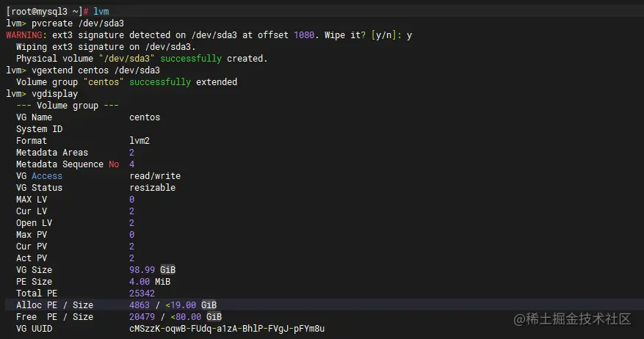Screen dimensions: 644x339
Task: Click the 'Max PV' label
Action: pyautogui.click(x=32, y=235)
